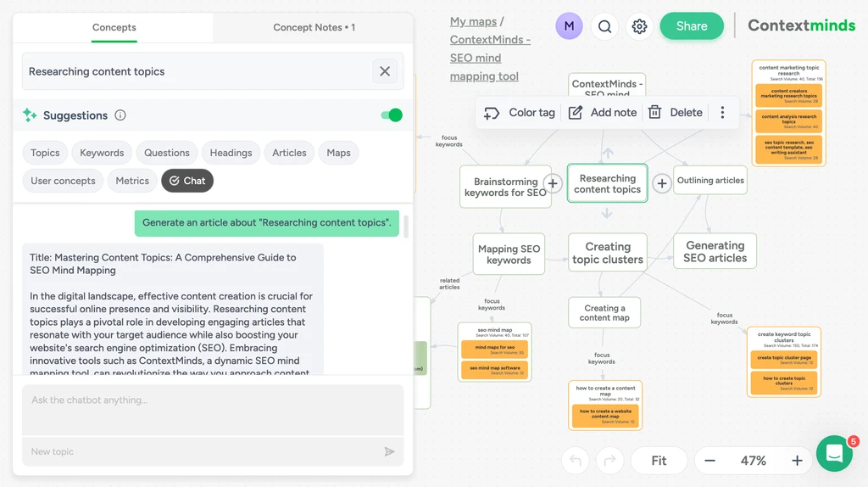The width and height of the screenshot is (868, 487).
Task: Click the Researching content topics search text
Action: coord(97,71)
